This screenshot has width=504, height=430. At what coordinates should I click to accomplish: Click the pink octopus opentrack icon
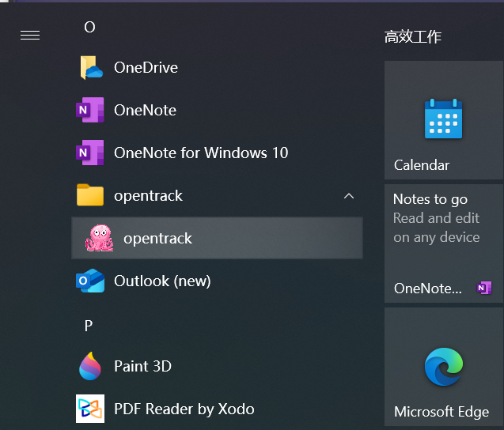pos(100,238)
